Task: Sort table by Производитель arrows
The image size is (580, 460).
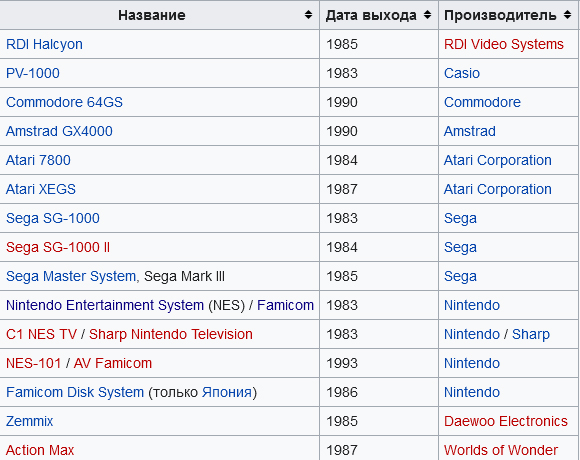Action: pos(567,15)
